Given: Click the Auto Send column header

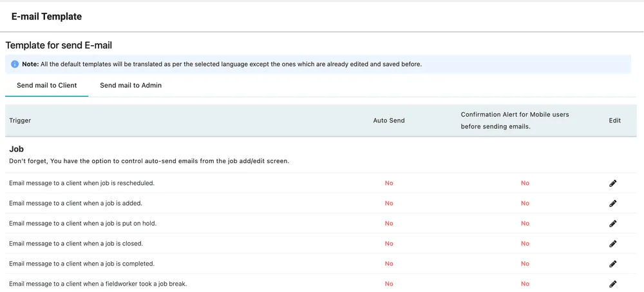Looking at the screenshot, I should click(x=389, y=121).
